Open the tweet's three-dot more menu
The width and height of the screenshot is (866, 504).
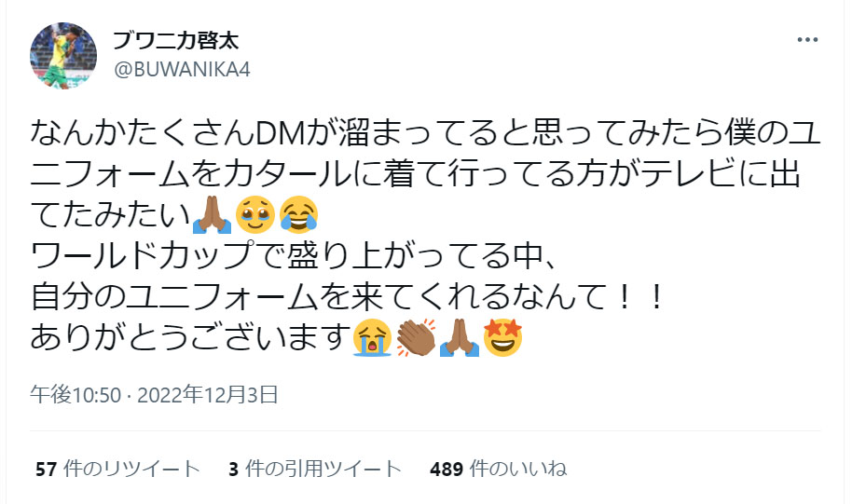point(807,40)
